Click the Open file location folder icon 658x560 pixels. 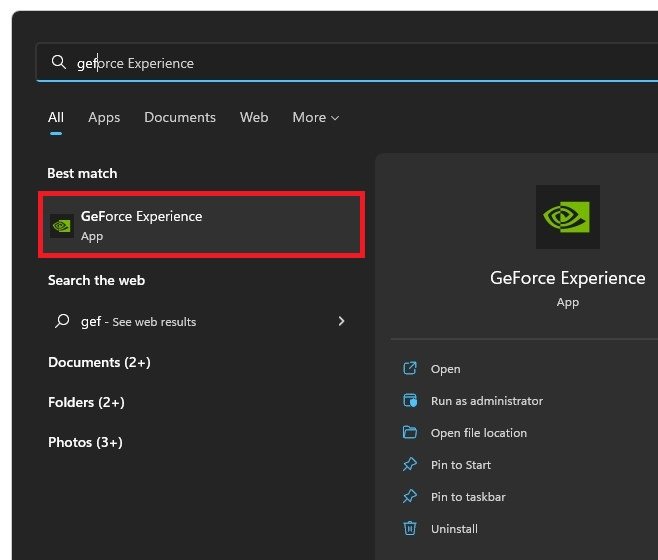coord(409,433)
